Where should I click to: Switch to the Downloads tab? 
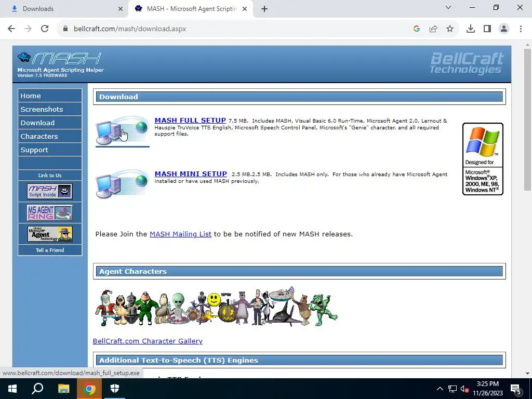tap(64, 9)
